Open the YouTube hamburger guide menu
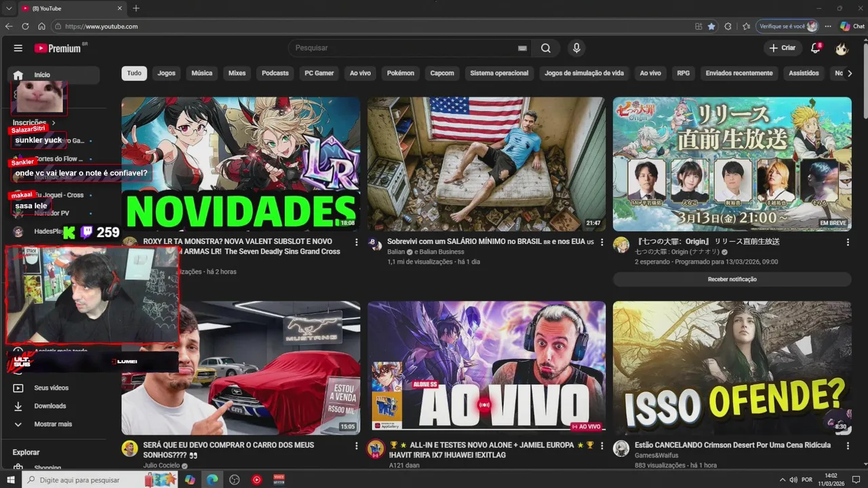Image resolution: width=868 pixels, height=488 pixels. (x=18, y=48)
